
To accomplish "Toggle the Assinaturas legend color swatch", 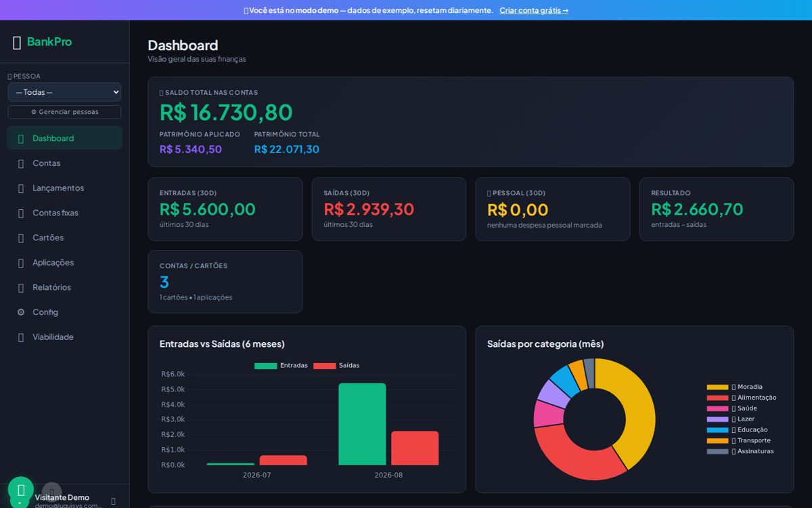I will click(718, 451).
